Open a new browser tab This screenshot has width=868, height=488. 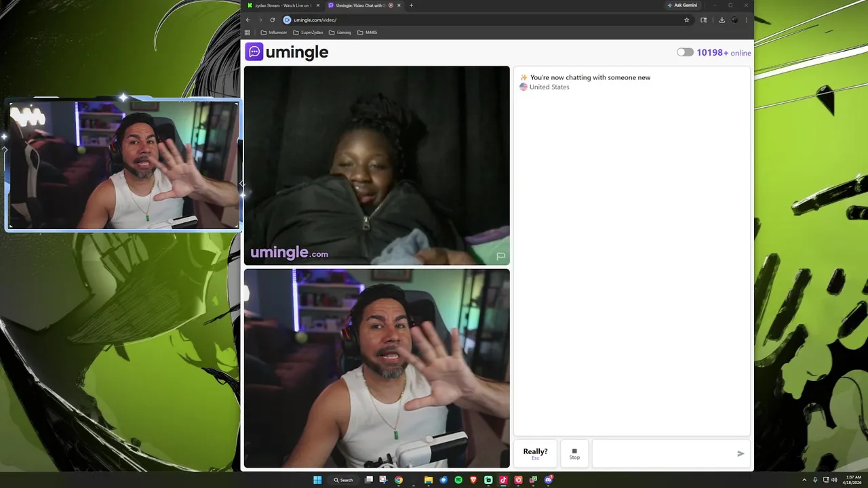[411, 5]
